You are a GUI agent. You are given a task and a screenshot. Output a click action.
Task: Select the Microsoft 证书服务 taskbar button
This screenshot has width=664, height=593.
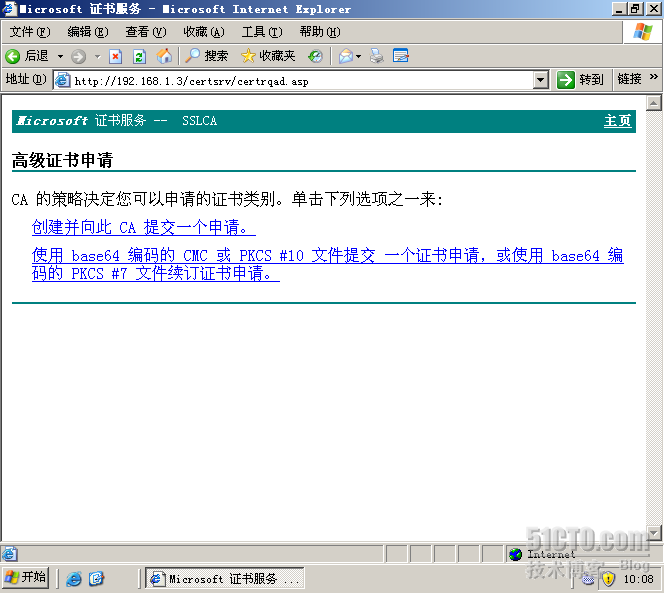point(224,578)
